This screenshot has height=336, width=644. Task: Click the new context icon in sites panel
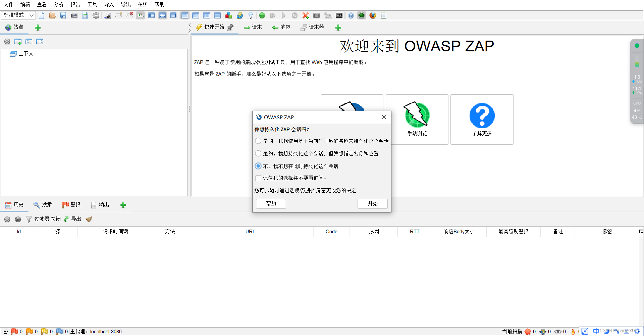tap(18, 42)
